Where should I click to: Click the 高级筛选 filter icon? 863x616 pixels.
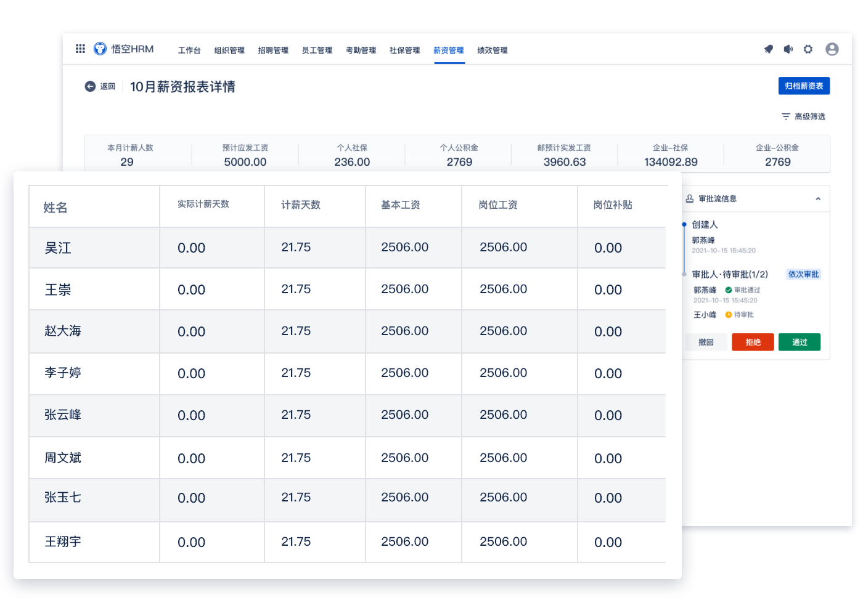pos(785,116)
